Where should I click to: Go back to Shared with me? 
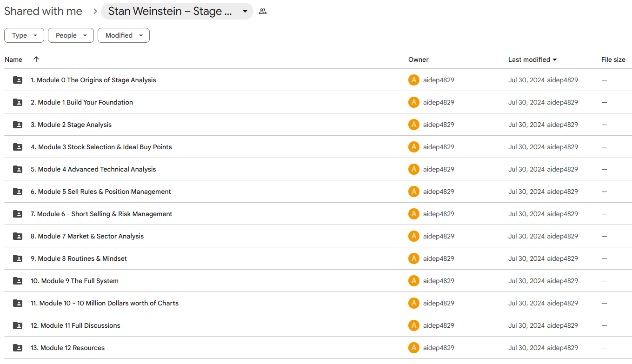coord(43,11)
